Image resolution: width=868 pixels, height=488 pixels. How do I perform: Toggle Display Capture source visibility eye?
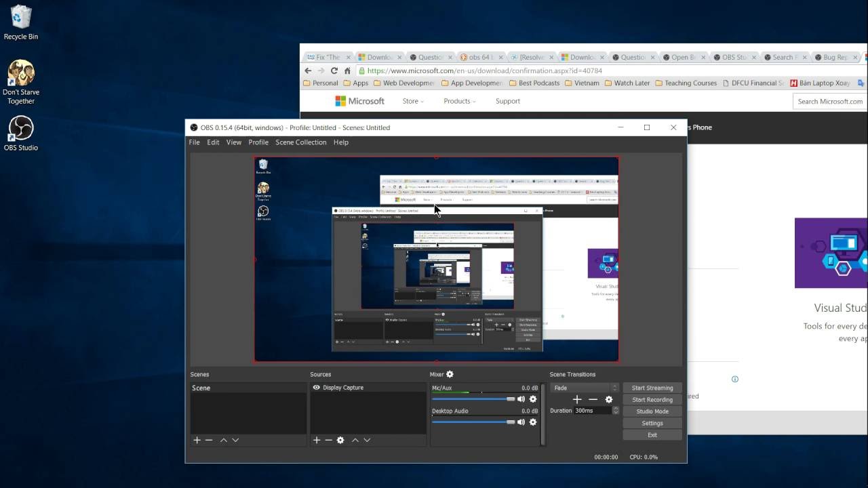[316, 388]
